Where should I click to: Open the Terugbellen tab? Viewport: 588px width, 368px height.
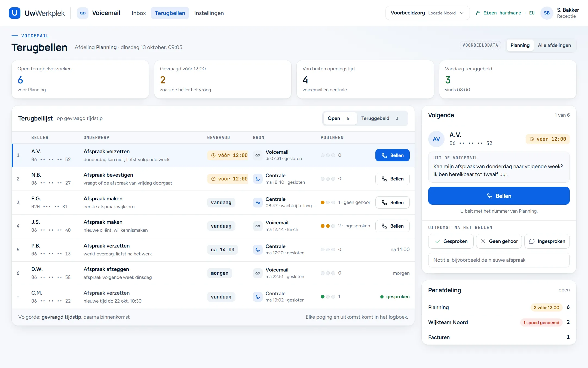[170, 13]
